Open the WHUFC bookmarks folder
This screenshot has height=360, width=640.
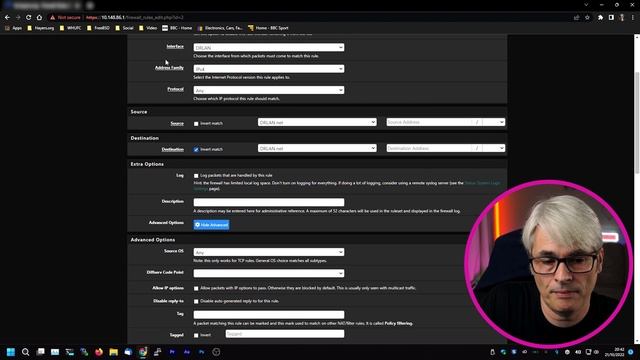71,28
